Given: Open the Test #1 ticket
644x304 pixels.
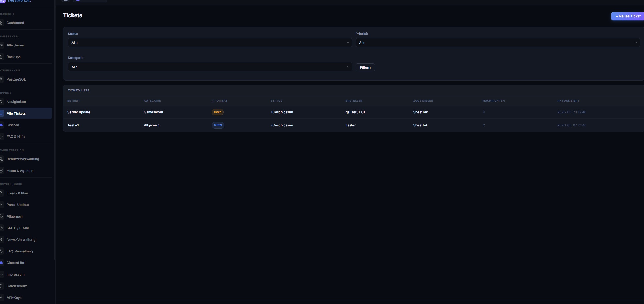Looking at the screenshot, I should pyautogui.click(x=73, y=125).
